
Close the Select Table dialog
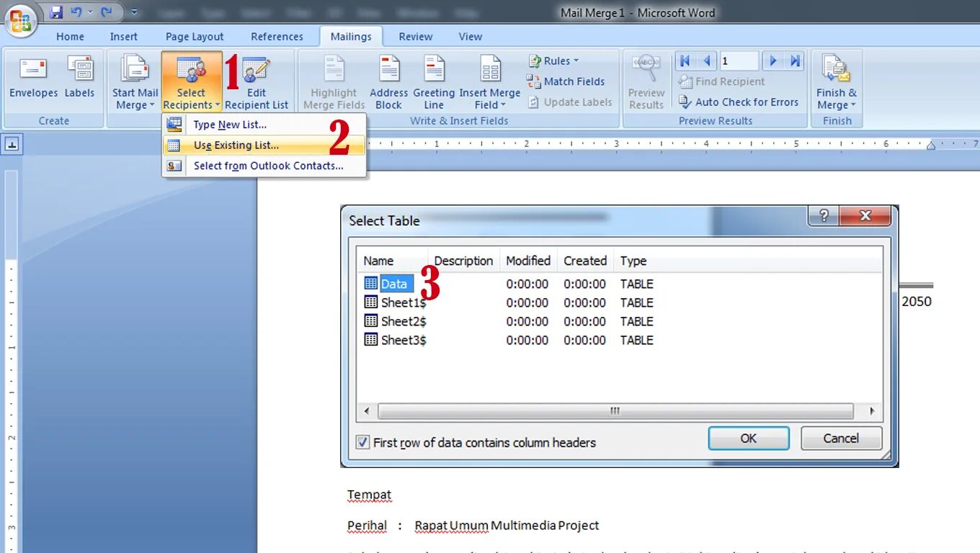coord(865,215)
